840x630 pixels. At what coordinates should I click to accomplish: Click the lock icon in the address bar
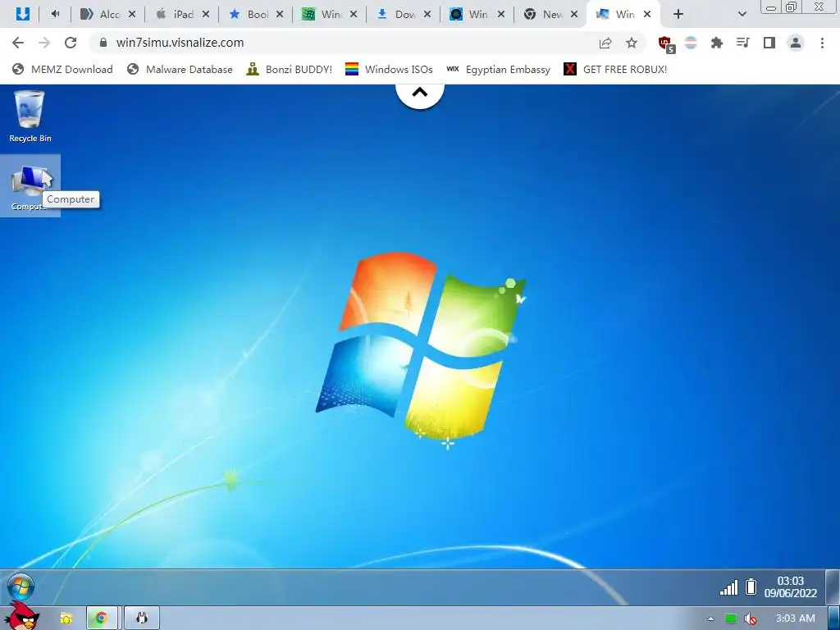pyautogui.click(x=103, y=43)
